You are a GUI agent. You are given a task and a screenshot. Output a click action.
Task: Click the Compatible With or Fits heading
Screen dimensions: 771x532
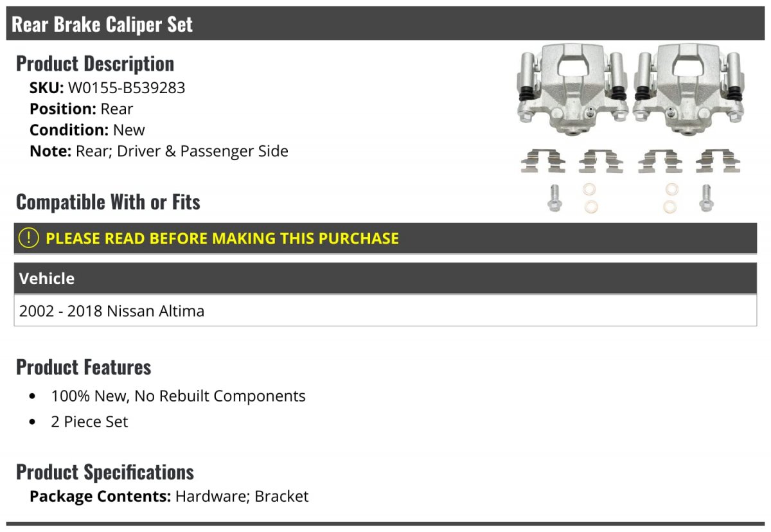click(108, 202)
